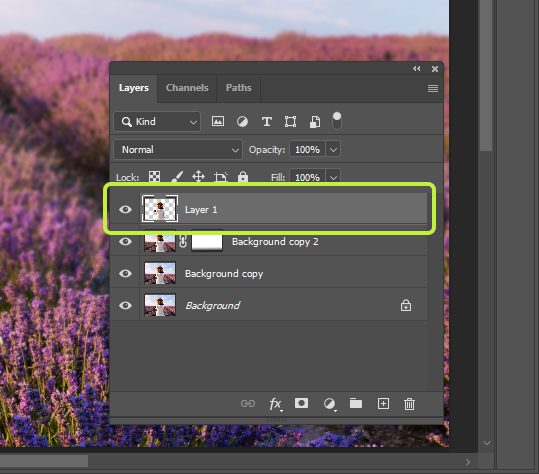Filter layers by pixel image icon
The width and height of the screenshot is (539, 474).
pyautogui.click(x=218, y=121)
